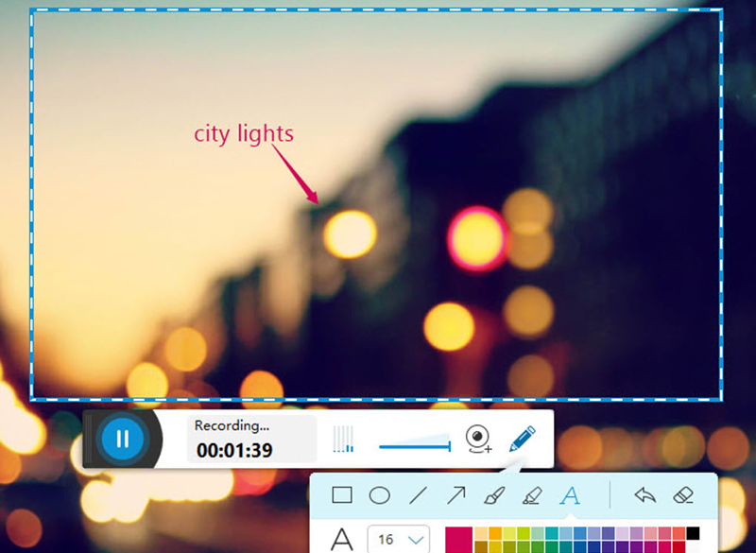Adjust the recording volume slider
Image resolution: width=756 pixels, height=553 pixels.
coord(415,442)
